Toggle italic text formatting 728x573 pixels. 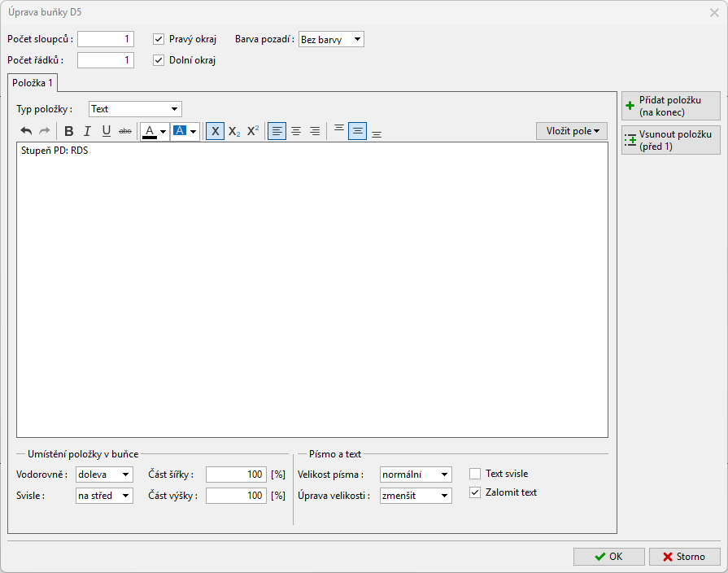pos(87,131)
